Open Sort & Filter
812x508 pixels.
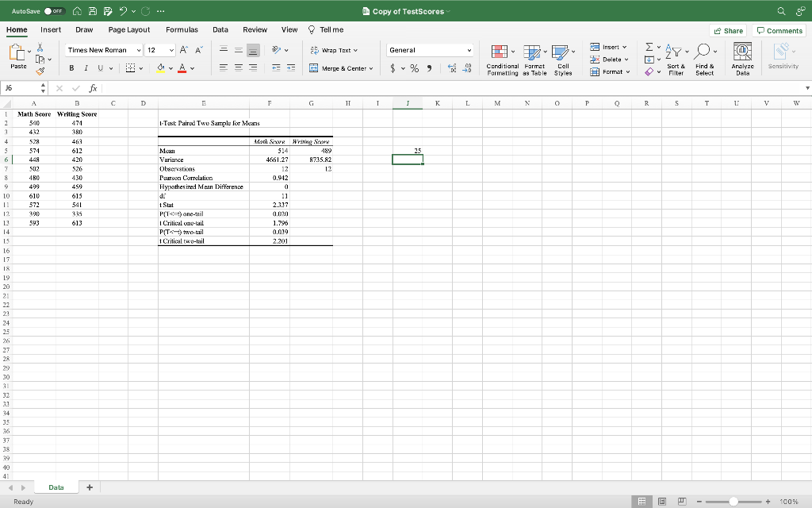click(x=676, y=60)
